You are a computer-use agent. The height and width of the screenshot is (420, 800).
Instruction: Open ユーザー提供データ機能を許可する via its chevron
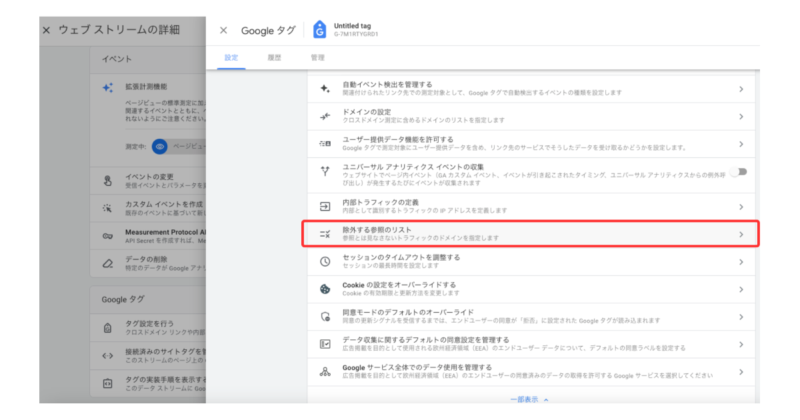pos(741,144)
